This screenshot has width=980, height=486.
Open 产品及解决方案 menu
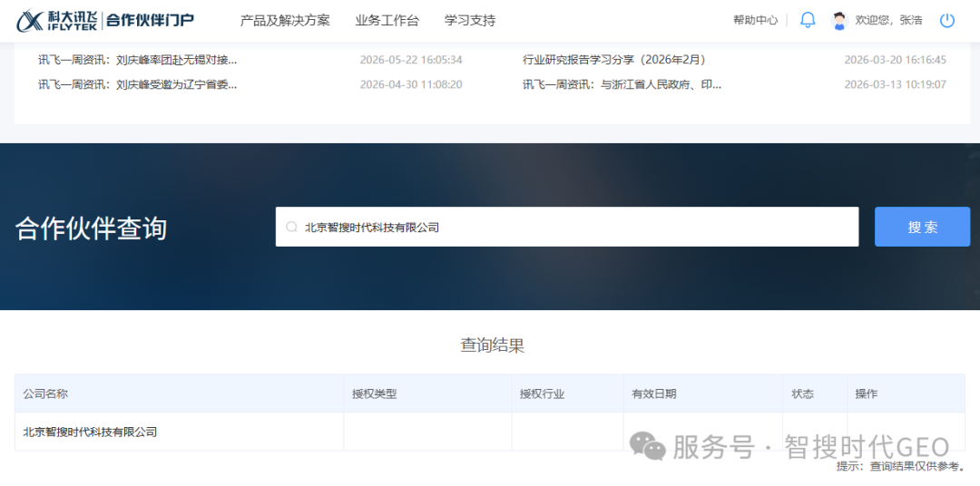pos(285,21)
